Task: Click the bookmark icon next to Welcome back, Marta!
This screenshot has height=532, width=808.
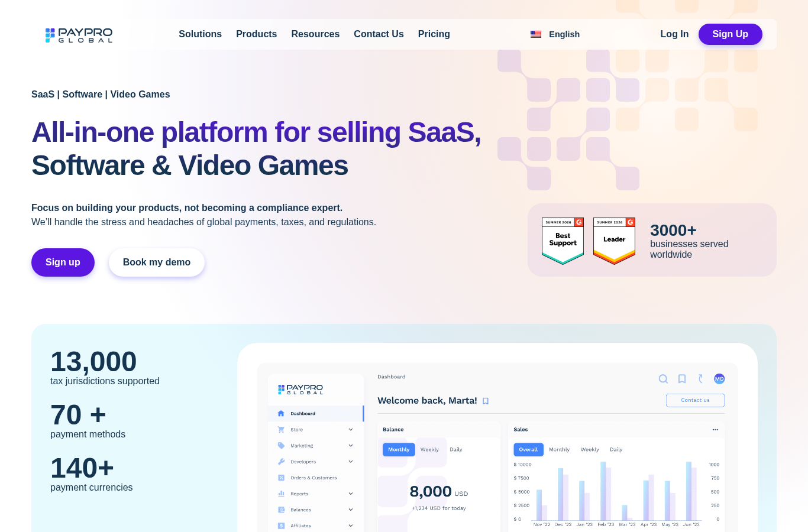Action: point(486,401)
